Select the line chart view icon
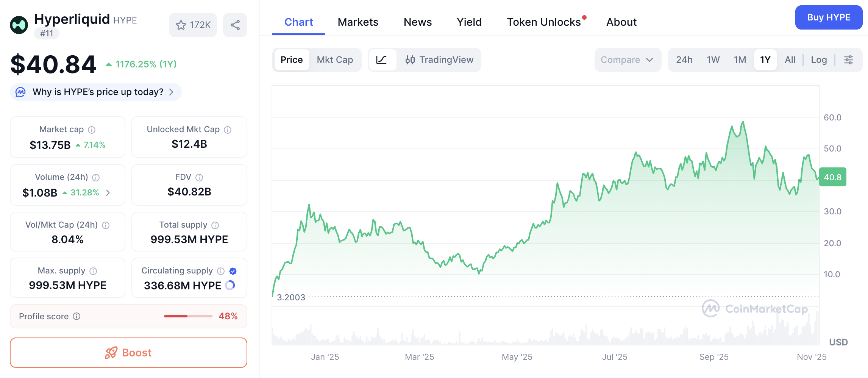The height and width of the screenshot is (378, 868). (x=382, y=59)
